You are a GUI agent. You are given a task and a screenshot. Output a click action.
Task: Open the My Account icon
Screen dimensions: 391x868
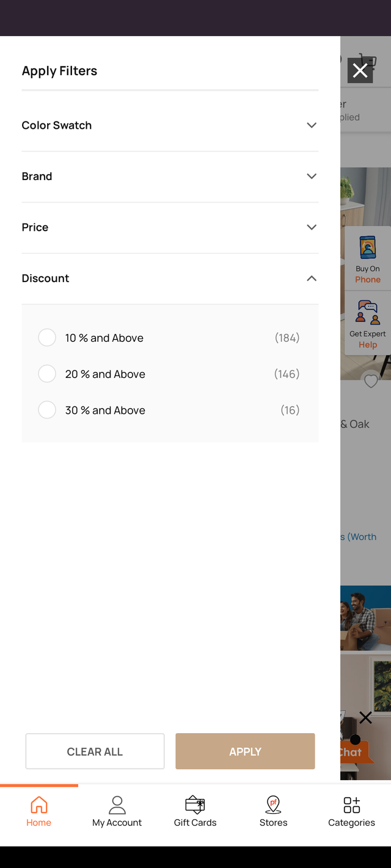point(117,805)
